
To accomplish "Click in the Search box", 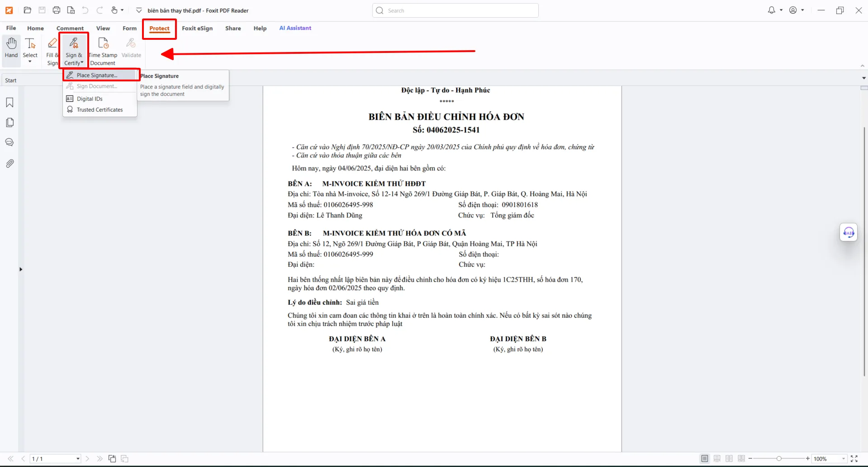I will [455, 10].
